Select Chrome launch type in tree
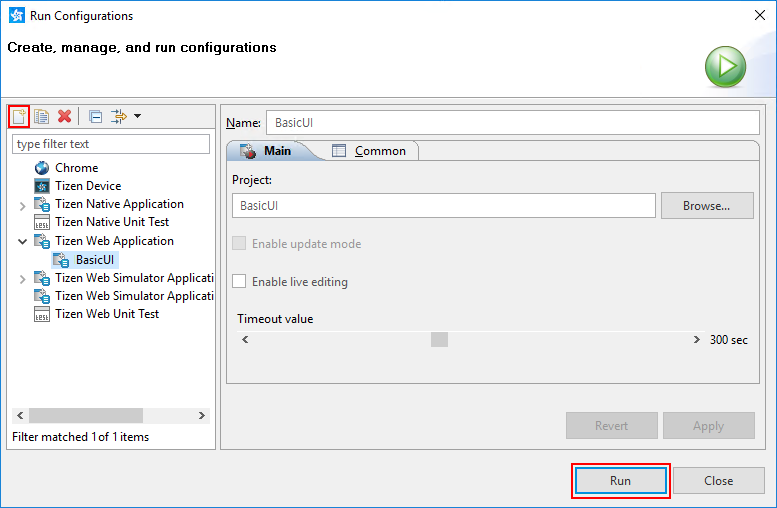This screenshot has height=508, width=777. 76,168
